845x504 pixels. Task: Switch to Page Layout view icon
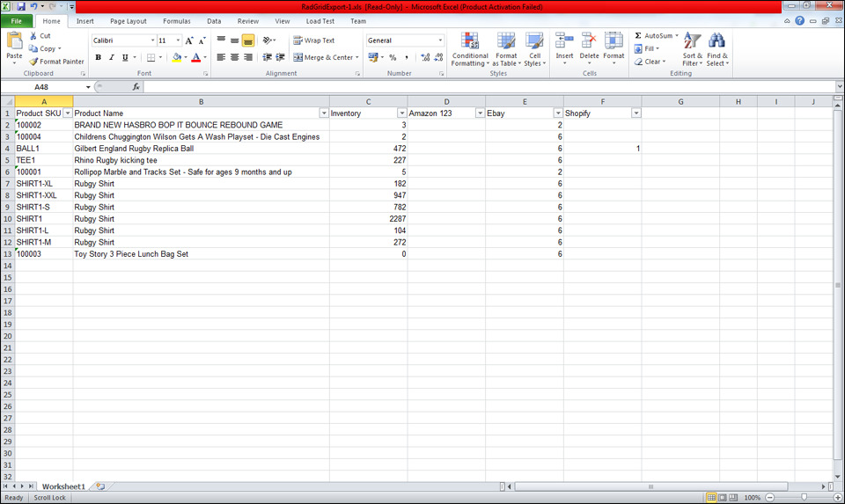[x=723, y=498]
